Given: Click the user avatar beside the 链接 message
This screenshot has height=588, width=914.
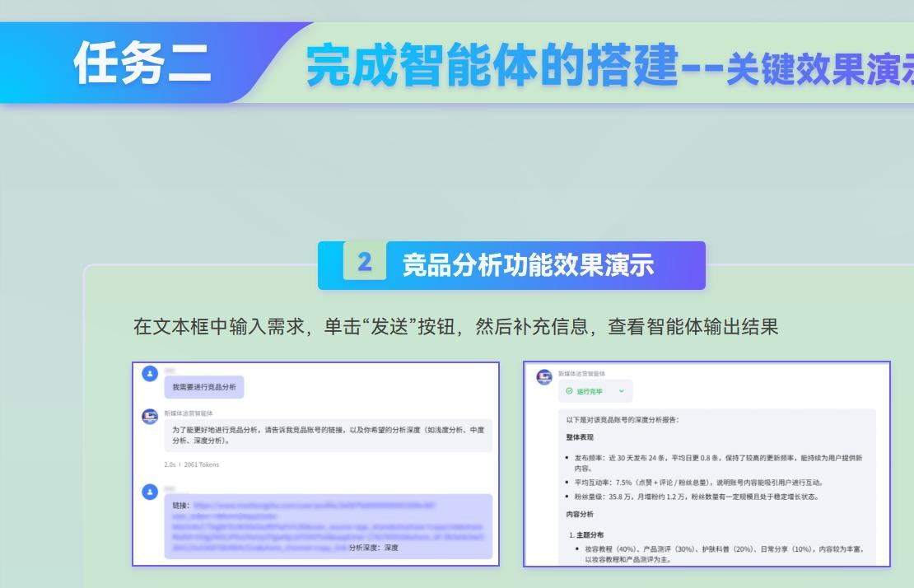Looking at the screenshot, I should pyautogui.click(x=150, y=492).
